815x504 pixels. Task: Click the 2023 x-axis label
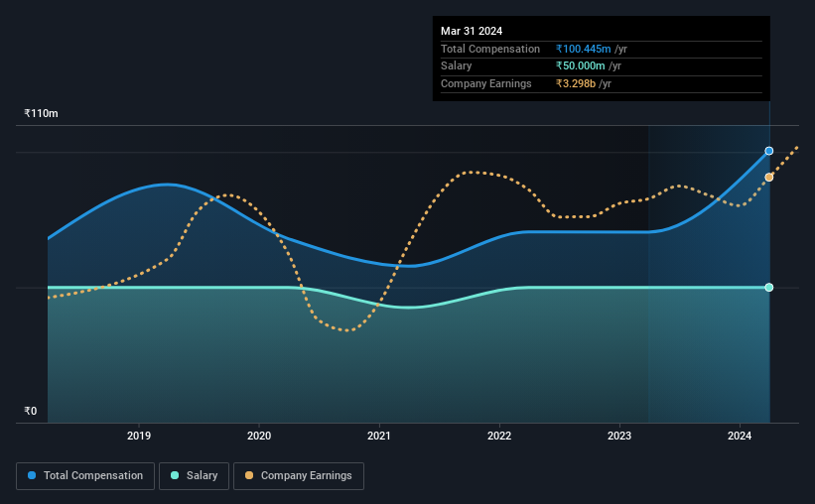pyautogui.click(x=619, y=436)
